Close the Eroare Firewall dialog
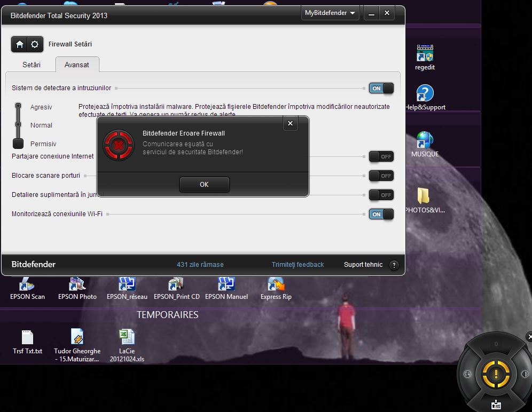The width and height of the screenshot is (532, 412). click(290, 123)
